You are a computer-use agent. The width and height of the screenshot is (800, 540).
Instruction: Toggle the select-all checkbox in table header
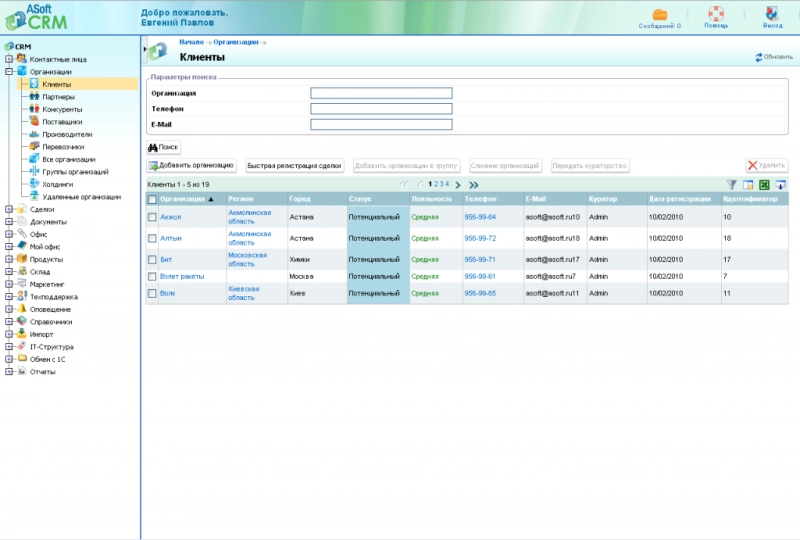tap(152, 200)
